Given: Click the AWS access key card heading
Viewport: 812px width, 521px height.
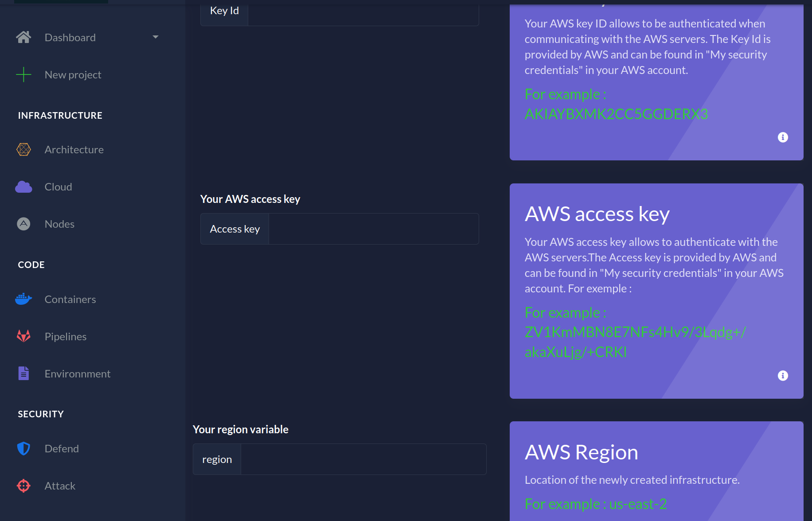Looking at the screenshot, I should [x=597, y=214].
